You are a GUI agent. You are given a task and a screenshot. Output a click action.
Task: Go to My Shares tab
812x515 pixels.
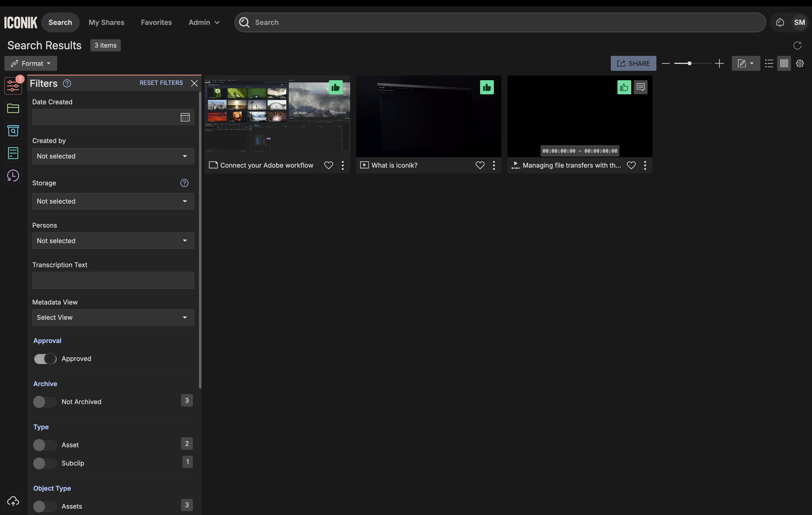click(x=106, y=22)
